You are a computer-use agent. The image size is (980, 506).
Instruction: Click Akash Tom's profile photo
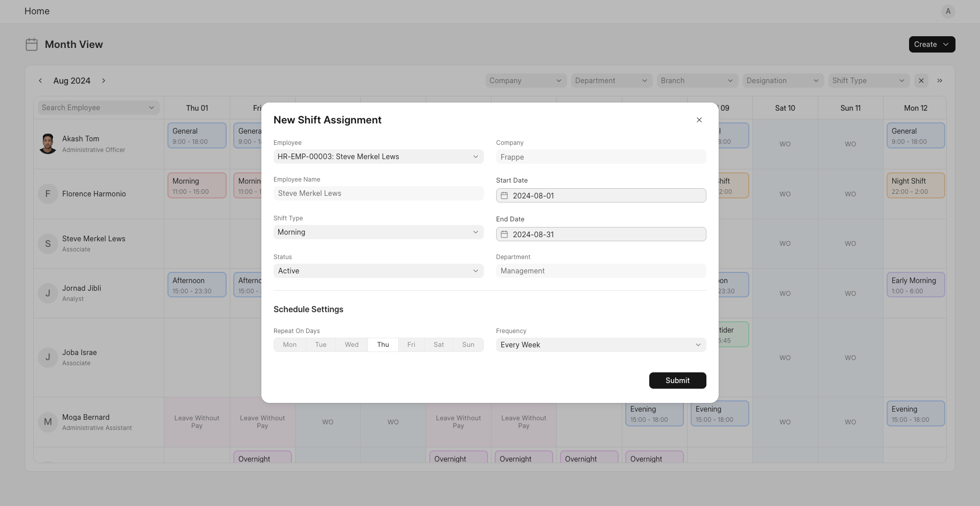click(48, 144)
